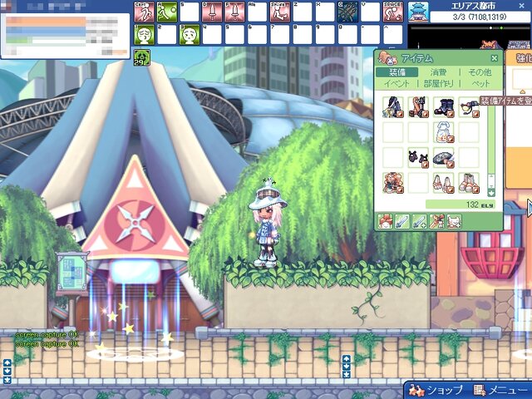532x399 pixels.
Task: Click the down arrow of the middle chat control
Action: tap(346, 367)
